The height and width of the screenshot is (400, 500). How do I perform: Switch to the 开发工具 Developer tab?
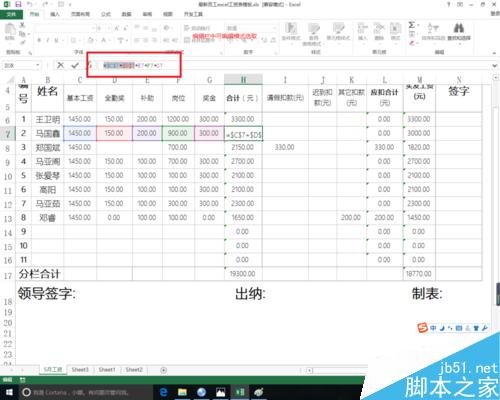point(193,14)
